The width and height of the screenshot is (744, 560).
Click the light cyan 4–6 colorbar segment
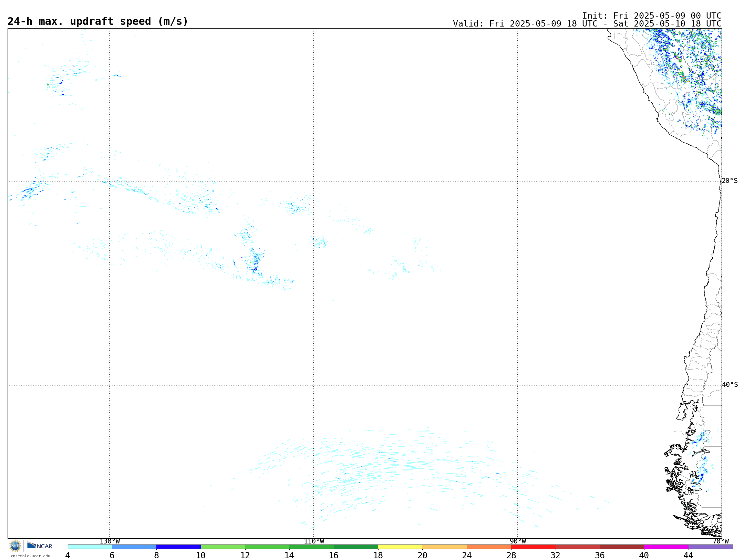pos(90,547)
